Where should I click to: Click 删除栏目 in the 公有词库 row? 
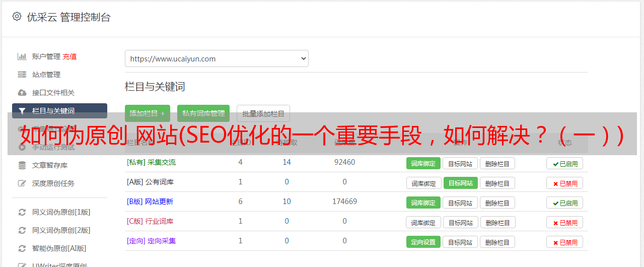[x=497, y=183]
